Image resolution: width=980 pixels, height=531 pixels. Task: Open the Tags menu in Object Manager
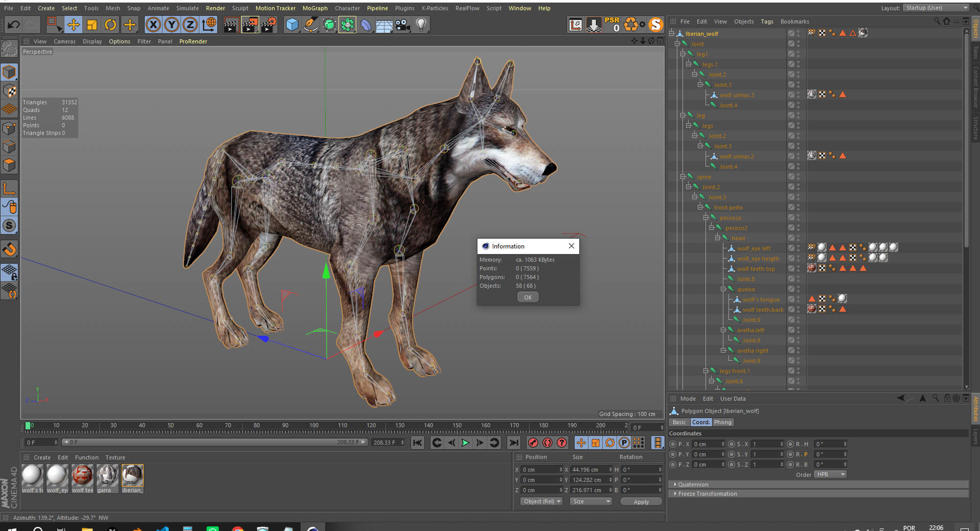click(x=767, y=21)
